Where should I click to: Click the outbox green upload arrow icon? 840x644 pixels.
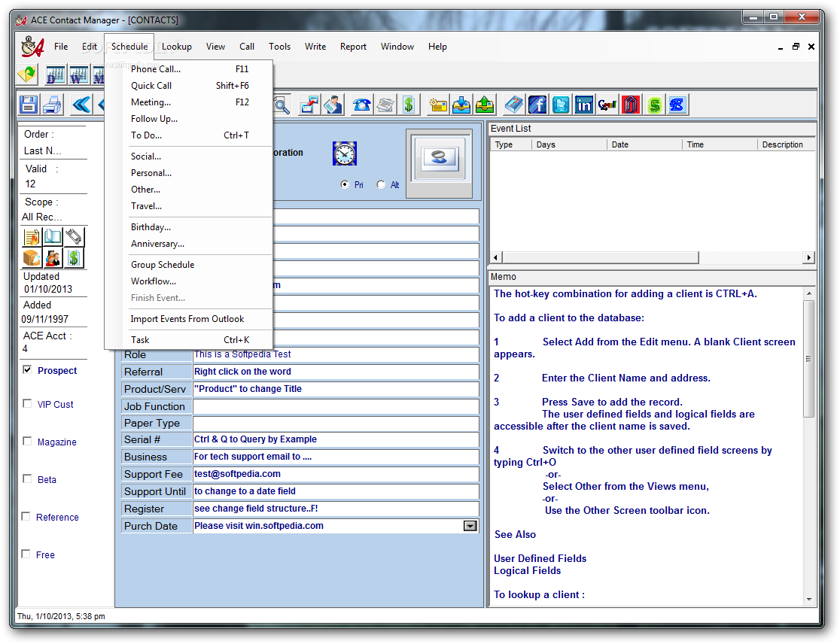[485, 105]
